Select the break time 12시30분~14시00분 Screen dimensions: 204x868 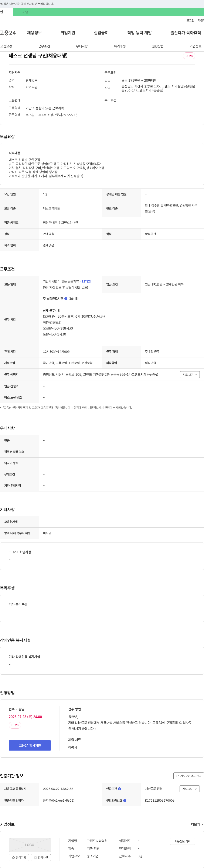pyautogui.click(x=57, y=352)
